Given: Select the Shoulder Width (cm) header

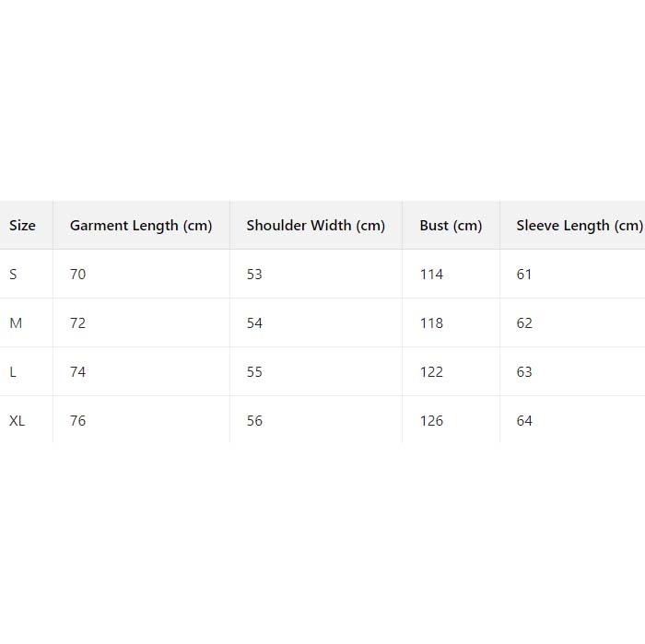Looking at the screenshot, I should 315,226.
